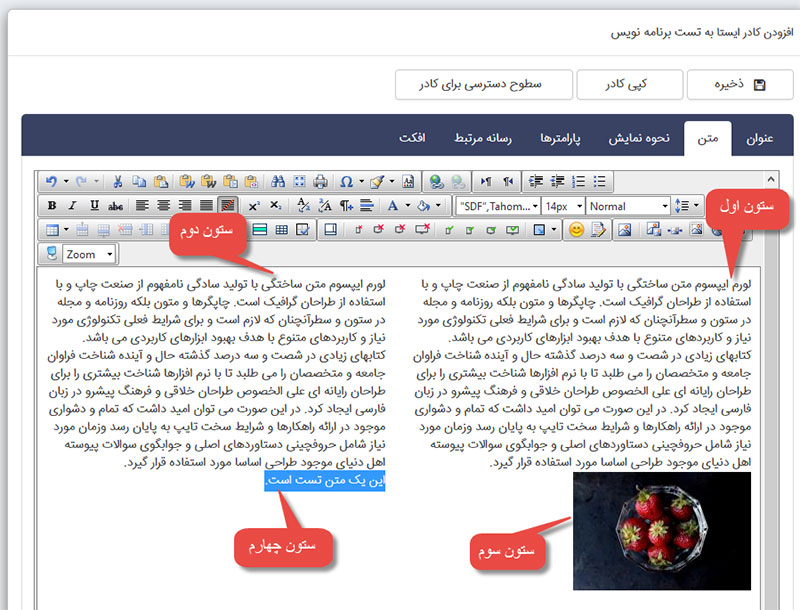Click the Cut scissors icon
Viewport: 800px width, 610px height.
[118, 182]
